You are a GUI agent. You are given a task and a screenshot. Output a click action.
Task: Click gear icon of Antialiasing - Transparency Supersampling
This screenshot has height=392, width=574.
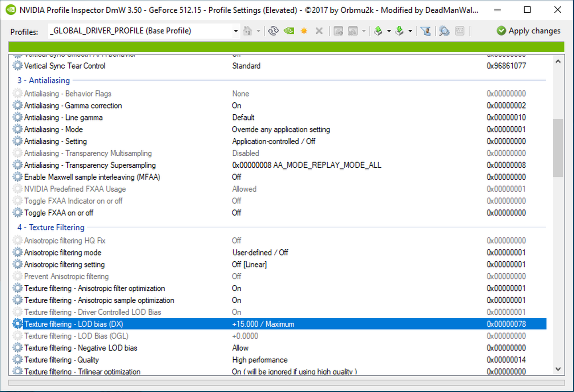click(x=17, y=165)
